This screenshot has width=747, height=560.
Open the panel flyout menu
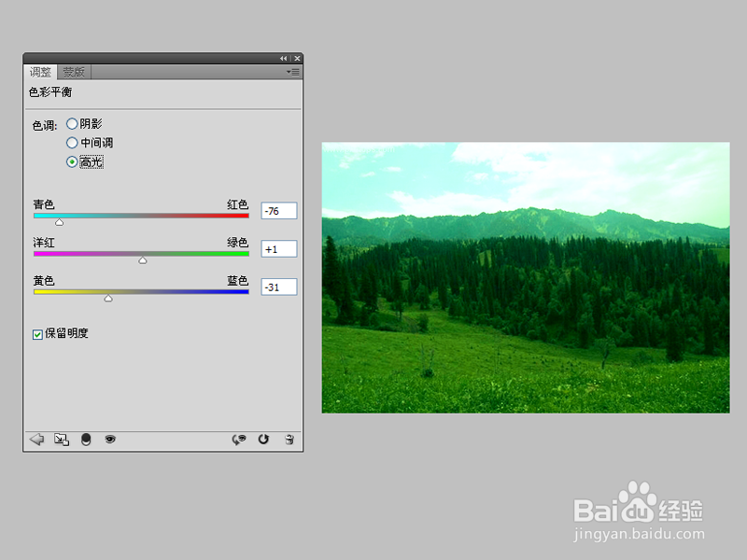pos(292,72)
